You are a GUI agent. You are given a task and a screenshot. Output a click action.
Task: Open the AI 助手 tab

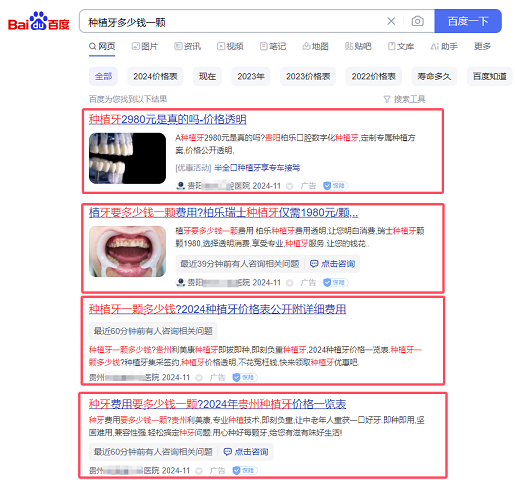[444, 46]
